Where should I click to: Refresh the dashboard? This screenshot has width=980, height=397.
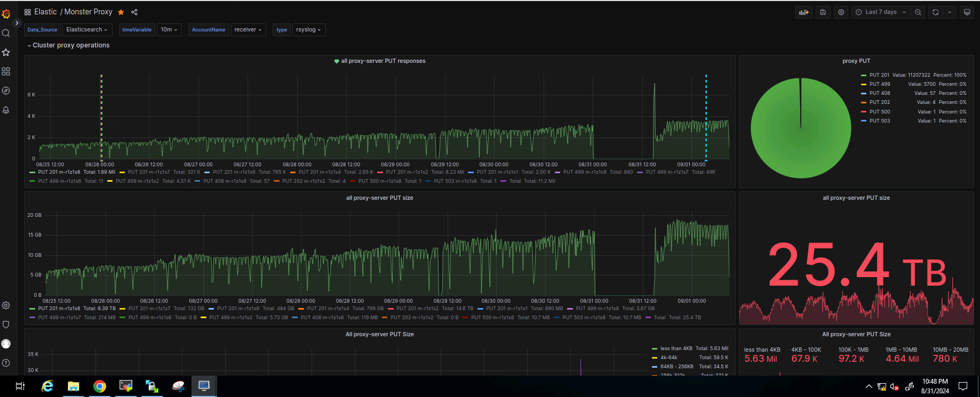coord(935,12)
